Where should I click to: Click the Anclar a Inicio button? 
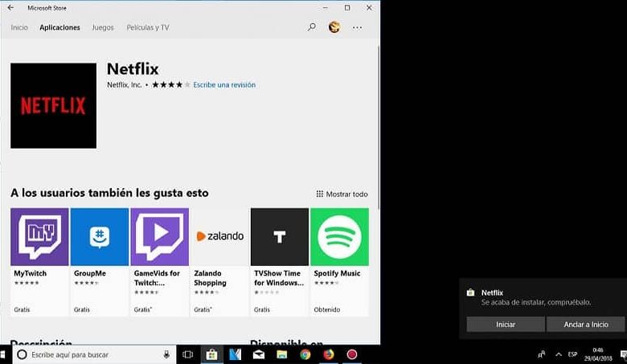point(586,325)
